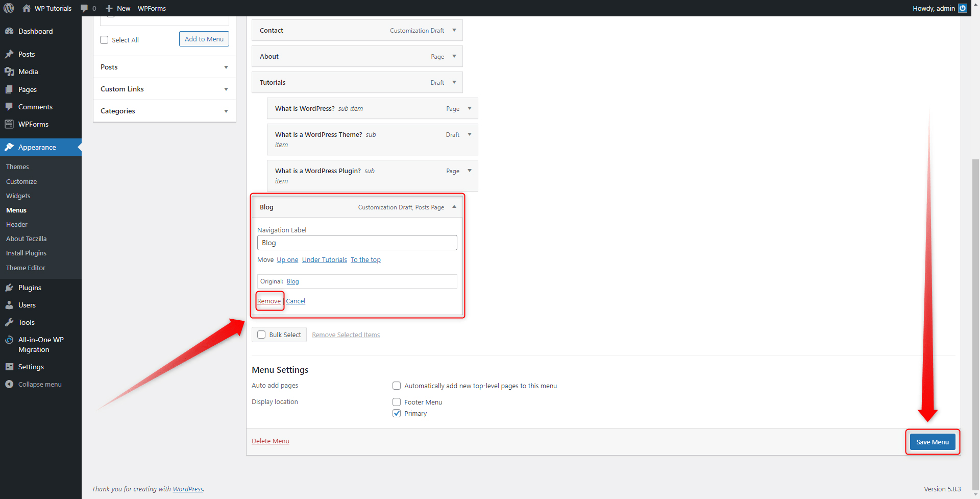Open the Header submenu item
This screenshot has width=980, height=499.
click(17, 224)
